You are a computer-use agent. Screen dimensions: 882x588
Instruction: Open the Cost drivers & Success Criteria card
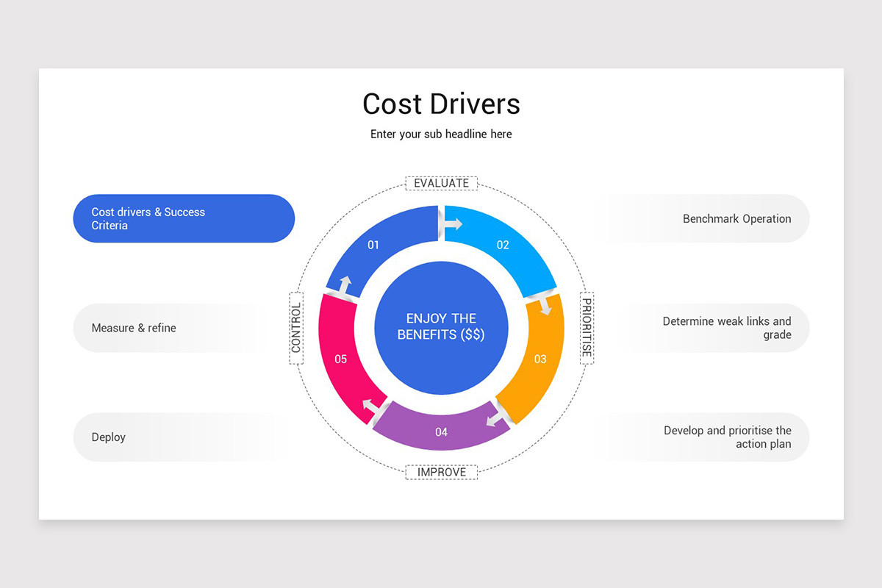(184, 218)
